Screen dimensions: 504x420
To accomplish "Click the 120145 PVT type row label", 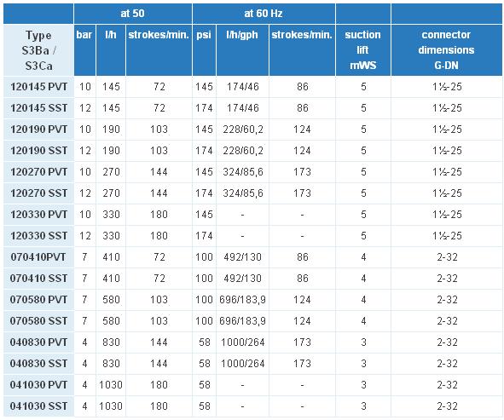I will pyautogui.click(x=38, y=87).
